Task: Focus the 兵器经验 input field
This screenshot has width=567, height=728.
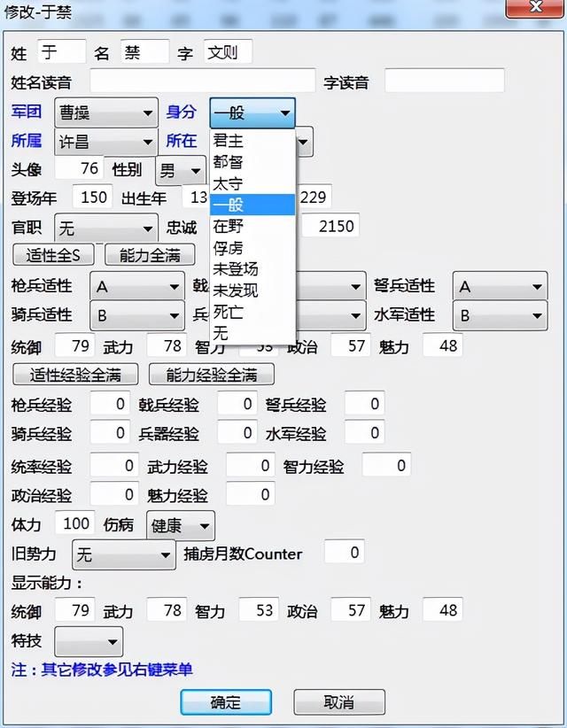Action: pos(237,432)
